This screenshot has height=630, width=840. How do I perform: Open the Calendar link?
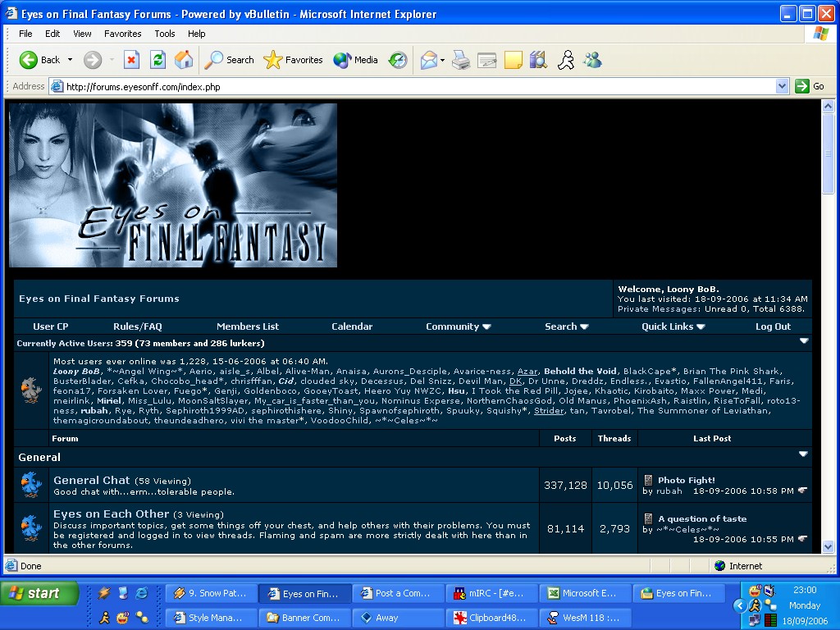pos(351,326)
